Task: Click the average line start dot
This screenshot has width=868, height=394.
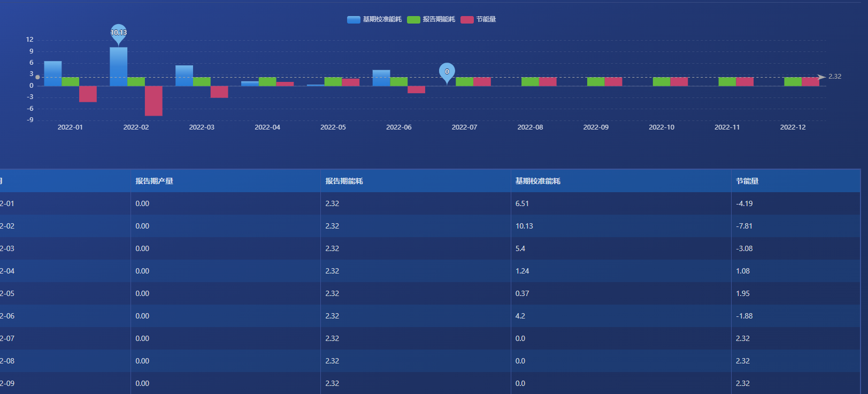Action: pos(37,77)
